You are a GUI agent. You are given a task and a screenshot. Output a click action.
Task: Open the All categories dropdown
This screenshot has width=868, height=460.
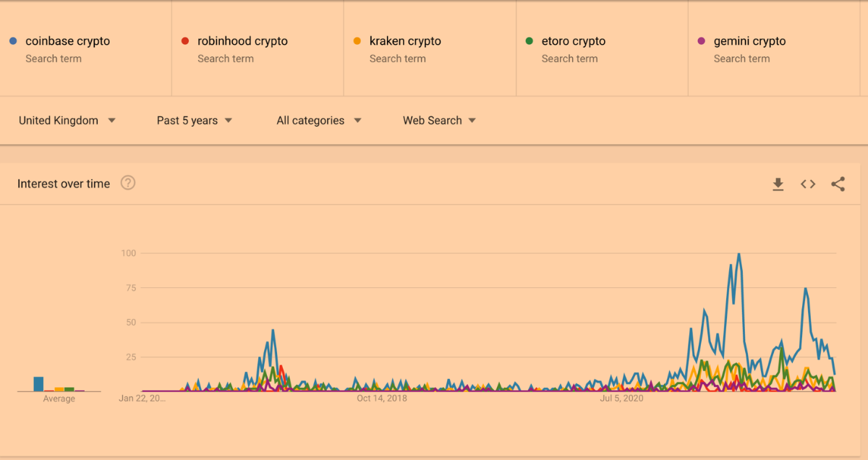(318, 121)
